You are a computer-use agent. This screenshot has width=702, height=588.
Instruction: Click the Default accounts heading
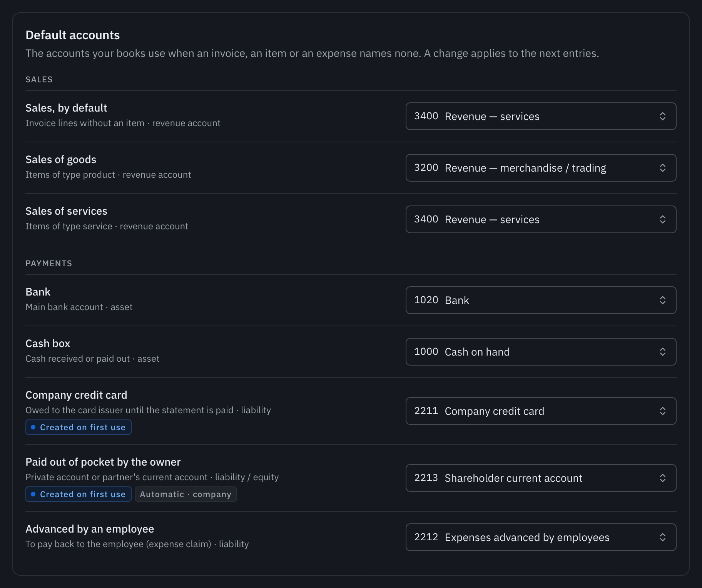coord(73,35)
